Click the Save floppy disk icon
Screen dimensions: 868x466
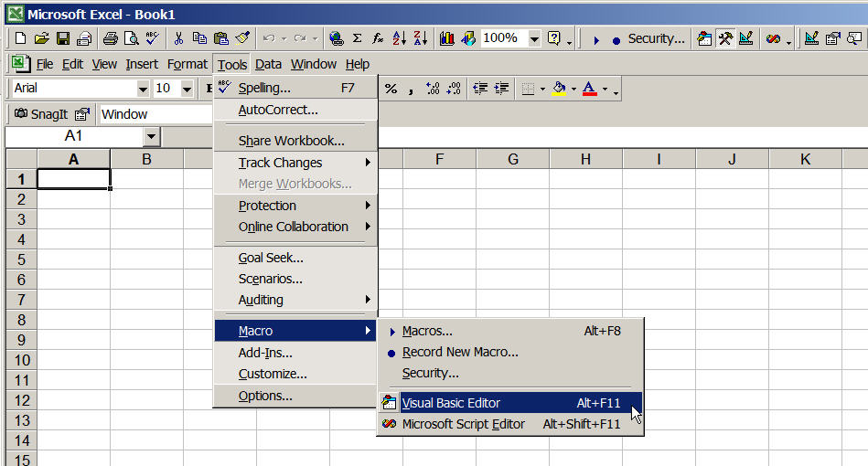pyautogui.click(x=63, y=38)
